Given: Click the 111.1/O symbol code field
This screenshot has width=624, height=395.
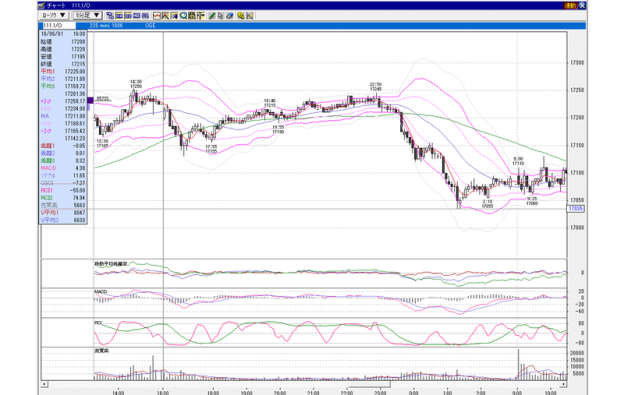Looking at the screenshot, I should [x=57, y=25].
